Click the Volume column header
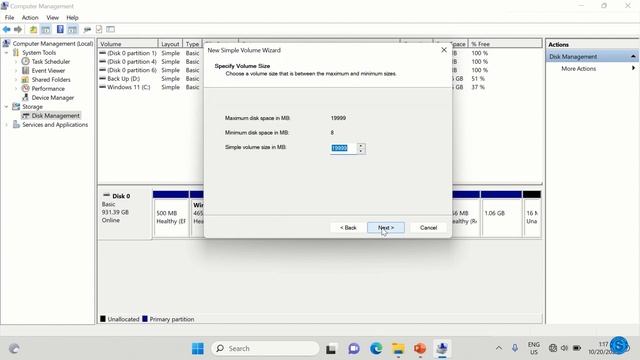 [128, 44]
